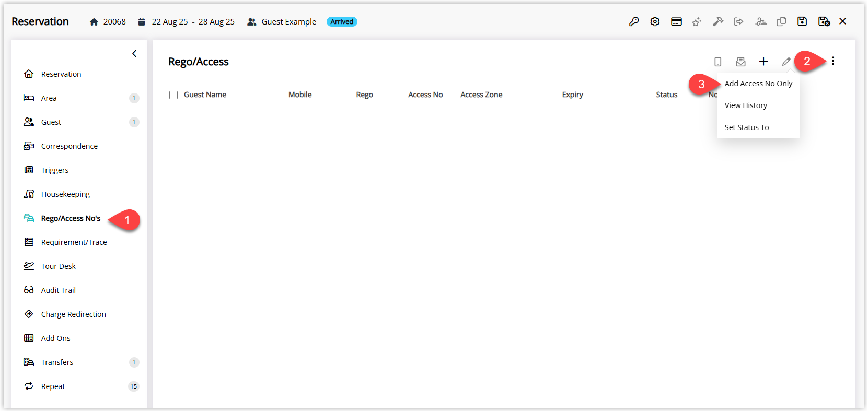The width and height of the screenshot is (868, 412).
Task: Click the mail envelope icon in Rego/Access
Action: click(740, 62)
